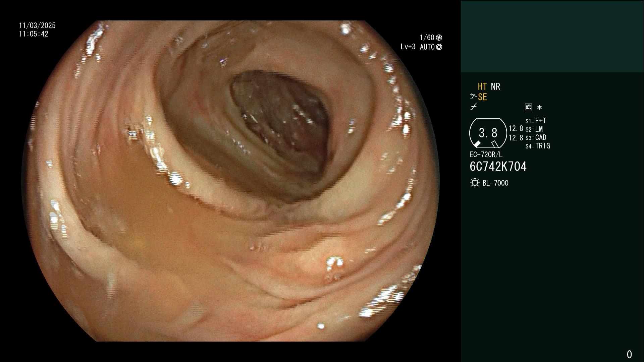
Task: Click the upper 12.8 value
Action: (516, 128)
